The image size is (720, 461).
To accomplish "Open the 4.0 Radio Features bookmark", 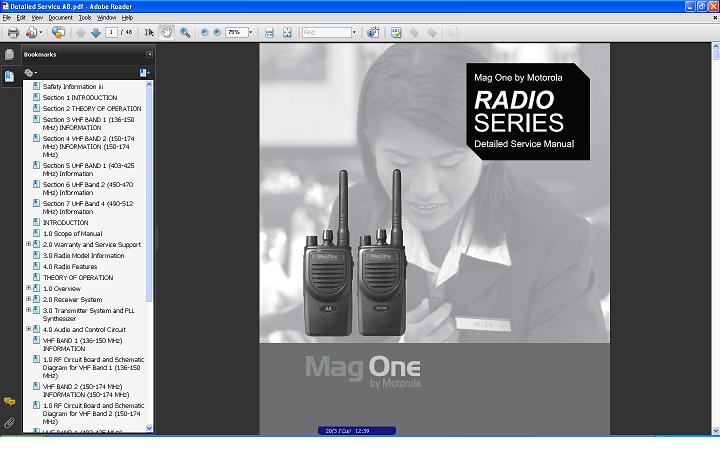I will (x=70, y=266).
